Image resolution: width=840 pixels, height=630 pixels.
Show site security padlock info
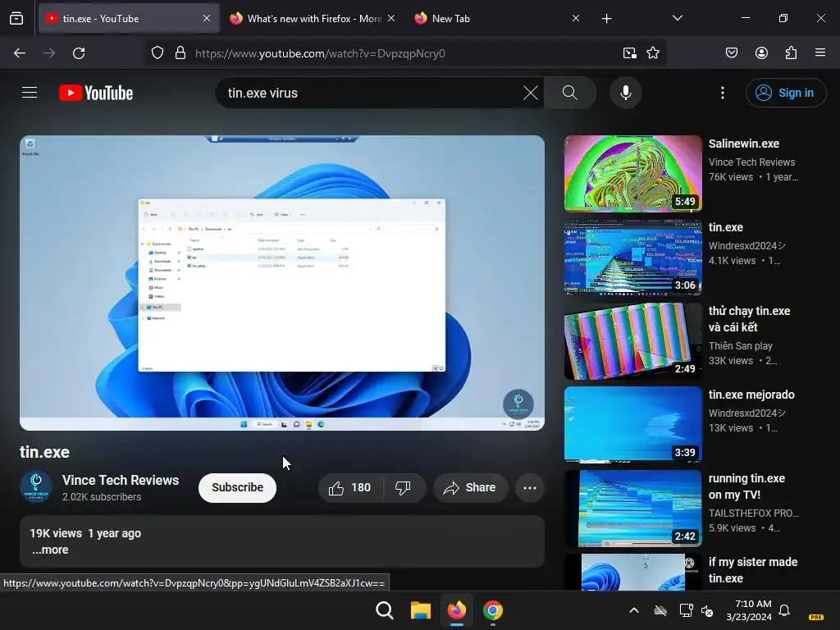(x=180, y=53)
